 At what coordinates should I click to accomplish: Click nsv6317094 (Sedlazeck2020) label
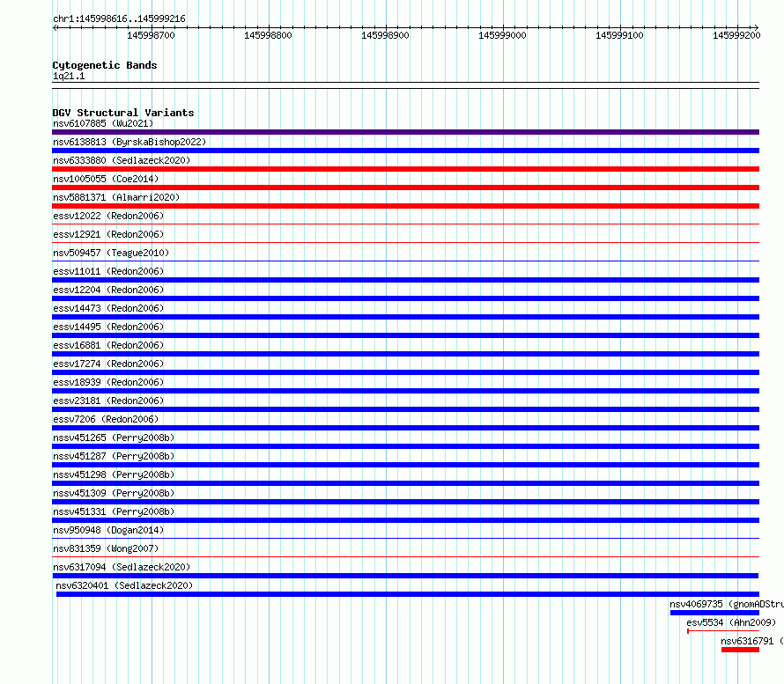(x=122, y=567)
